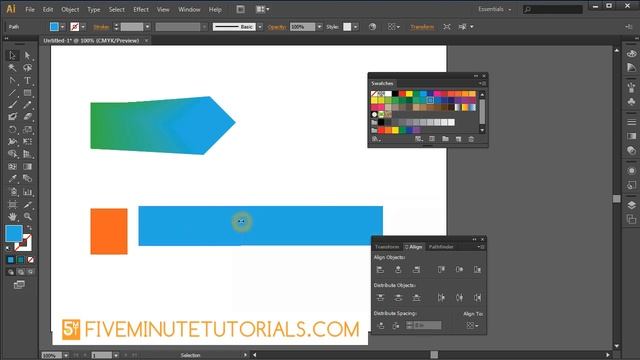Click the Transform link in control bar
Image resolution: width=640 pixels, height=360 pixels.
[x=422, y=27]
